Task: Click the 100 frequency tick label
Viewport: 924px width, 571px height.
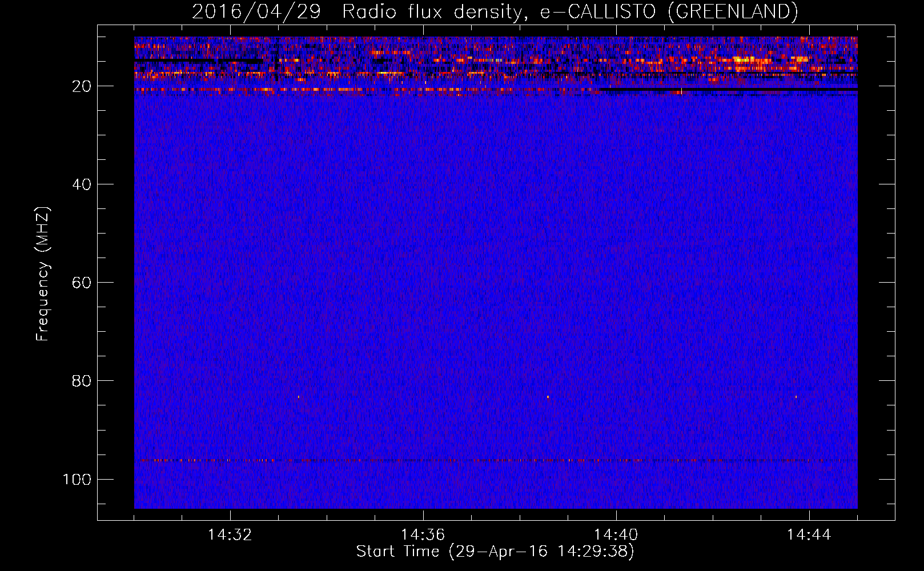Action: (x=77, y=479)
